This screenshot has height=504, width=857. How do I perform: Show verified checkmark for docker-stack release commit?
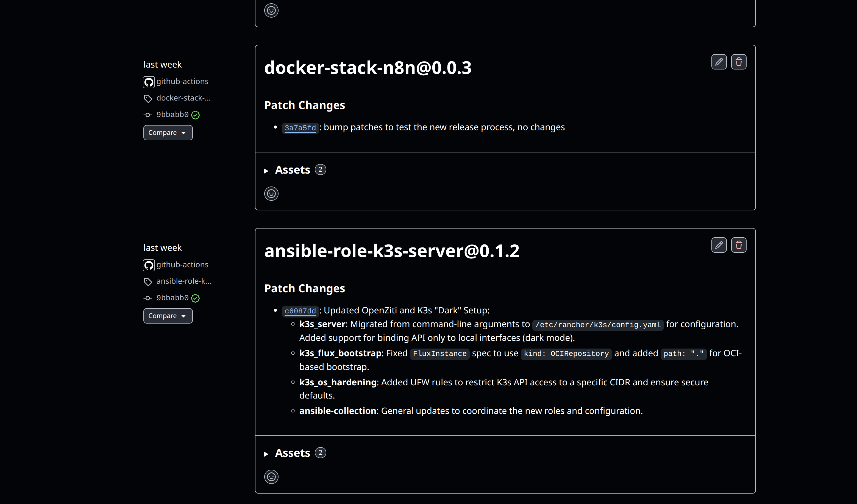click(x=195, y=115)
